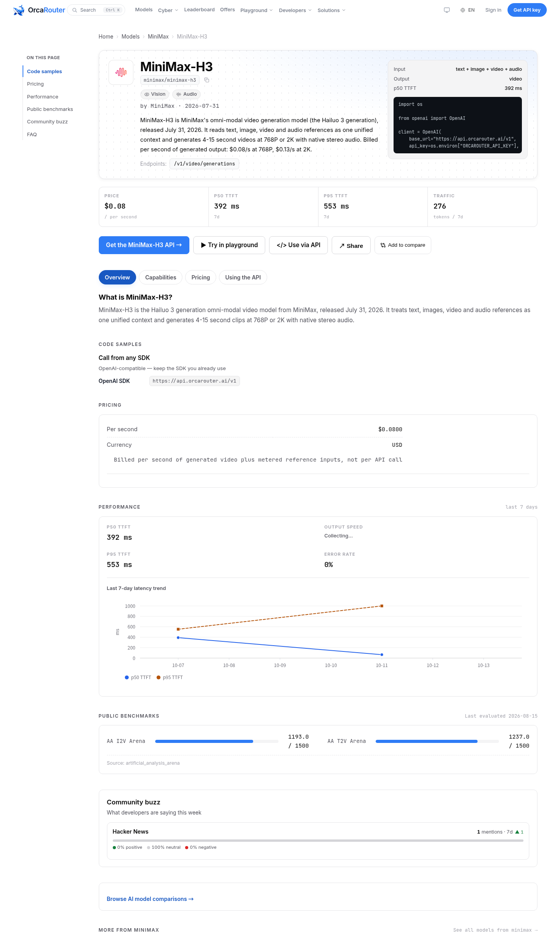
Task: Click the AA I2V Arena progress bar
Action: [217, 741]
